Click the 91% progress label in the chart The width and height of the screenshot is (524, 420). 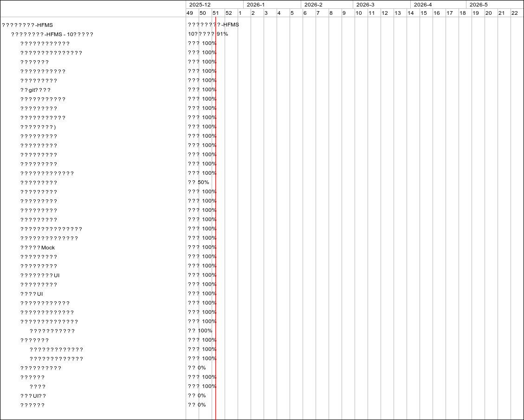tap(222, 34)
